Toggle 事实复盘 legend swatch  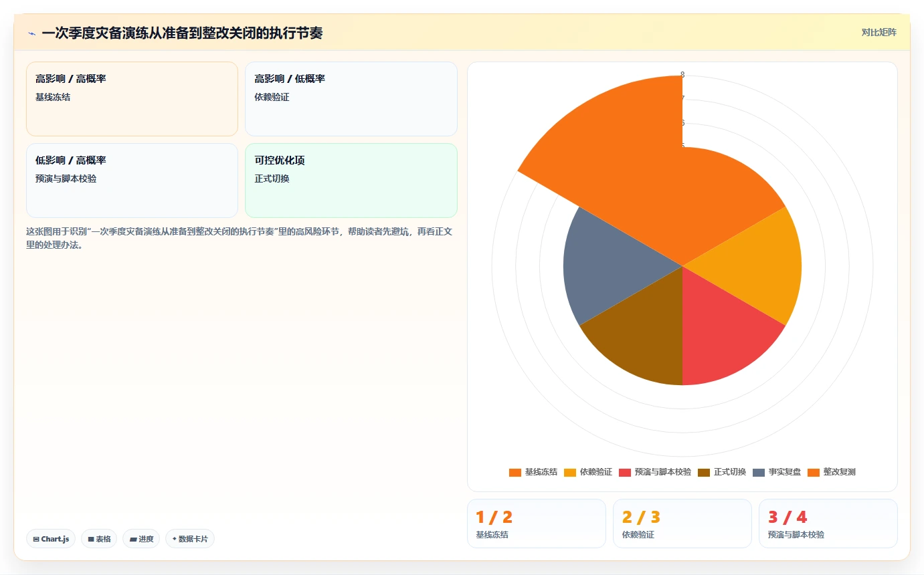(759, 472)
